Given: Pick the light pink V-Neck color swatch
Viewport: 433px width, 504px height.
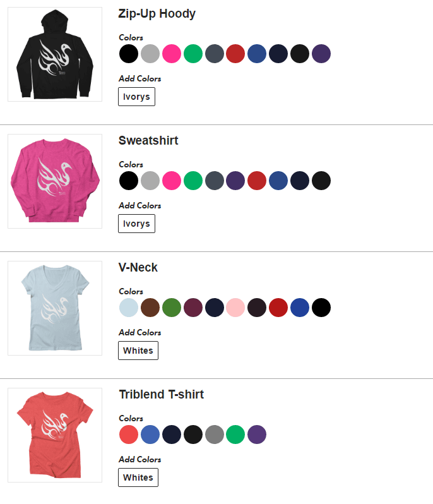Looking at the screenshot, I should (235, 308).
